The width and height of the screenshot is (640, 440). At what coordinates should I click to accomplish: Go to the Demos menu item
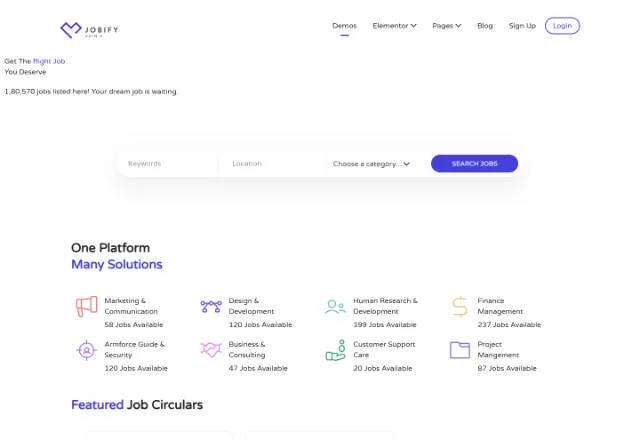(344, 26)
